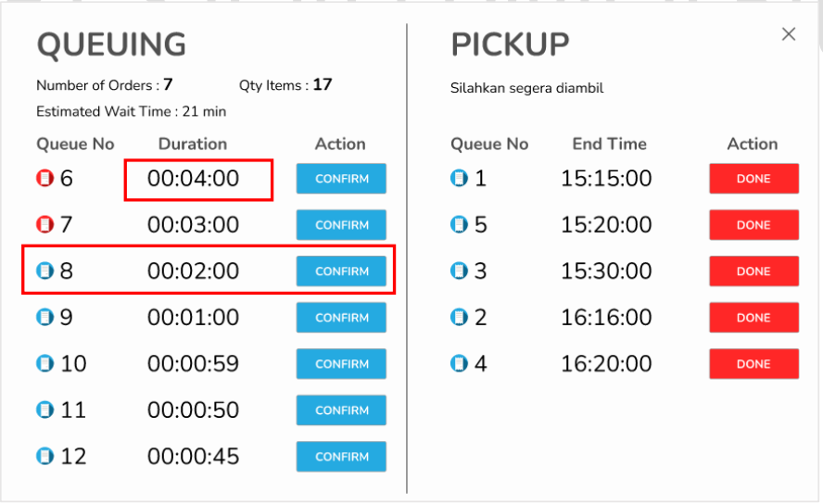The image size is (823, 504).
Task: Mark pickup queue 2 as done
Action: point(753,318)
